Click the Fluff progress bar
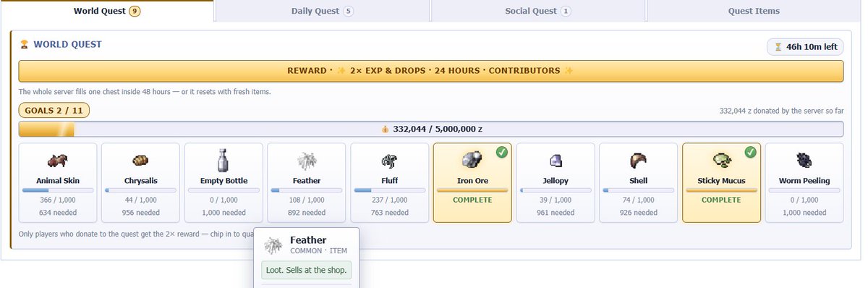 point(390,190)
